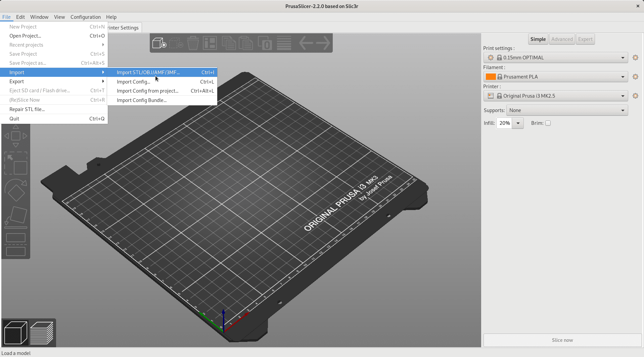Click the Arrange objects toolbar icon

(x=210, y=43)
